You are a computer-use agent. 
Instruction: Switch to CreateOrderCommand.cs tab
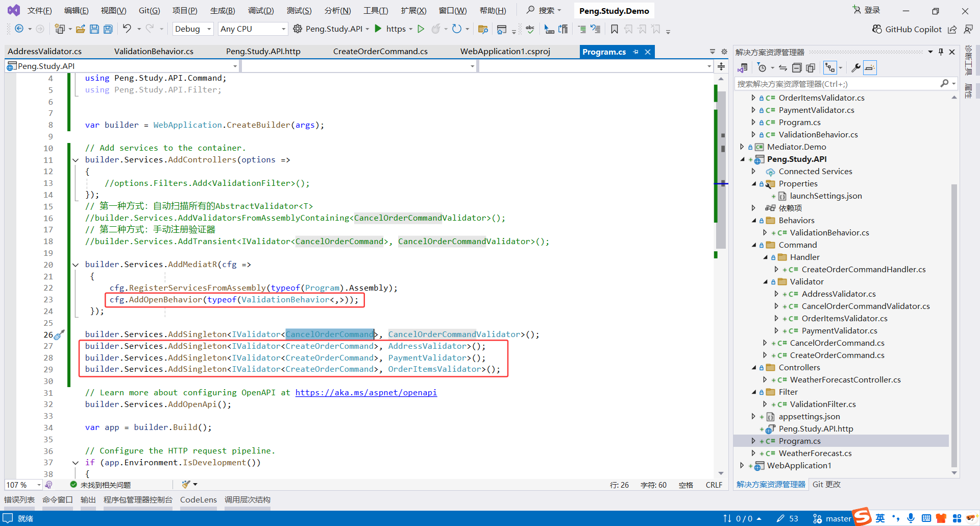[380, 52]
